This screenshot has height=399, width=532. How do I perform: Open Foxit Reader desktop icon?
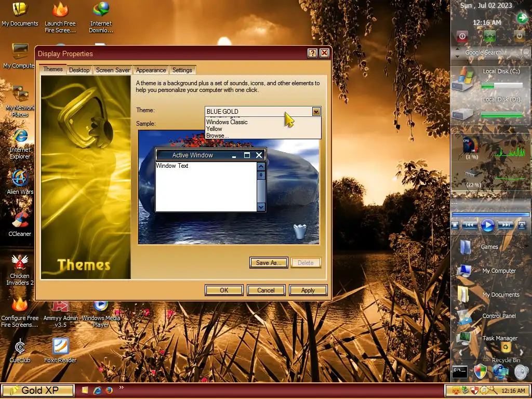pos(60,351)
